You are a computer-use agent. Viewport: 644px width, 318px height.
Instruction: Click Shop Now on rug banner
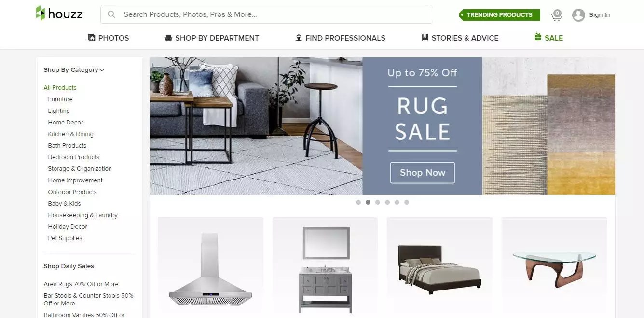coord(422,173)
